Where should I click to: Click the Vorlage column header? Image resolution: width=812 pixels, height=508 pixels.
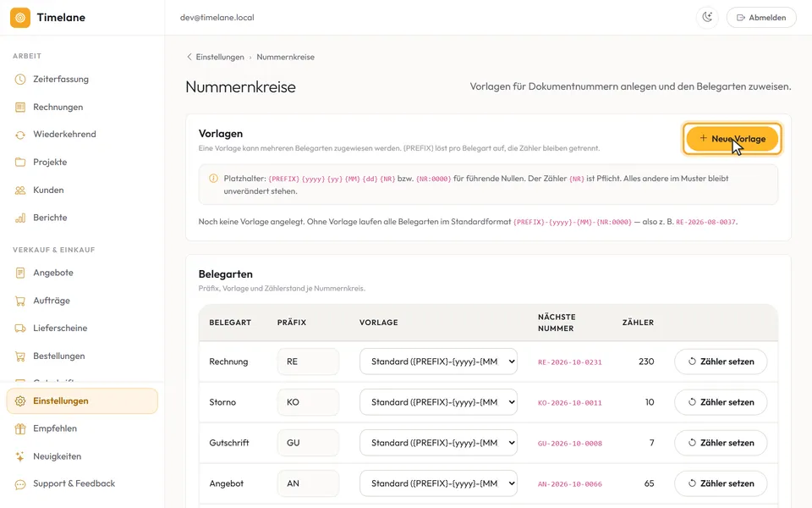(x=379, y=323)
